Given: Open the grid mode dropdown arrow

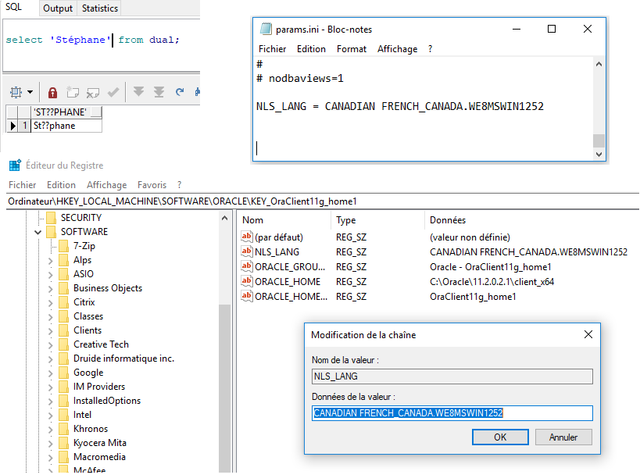Looking at the screenshot, I should point(30,92).
